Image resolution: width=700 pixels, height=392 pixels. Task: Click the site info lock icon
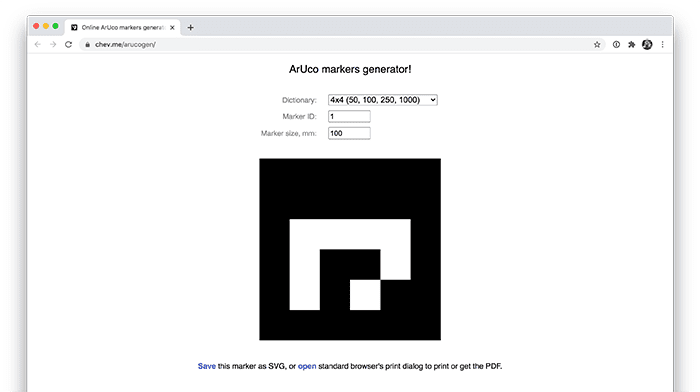tap(88, 45)
